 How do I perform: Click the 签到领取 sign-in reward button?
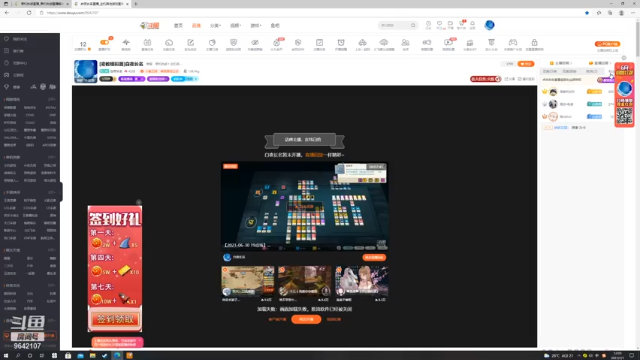pyautogui.click(x=115, y=319)
